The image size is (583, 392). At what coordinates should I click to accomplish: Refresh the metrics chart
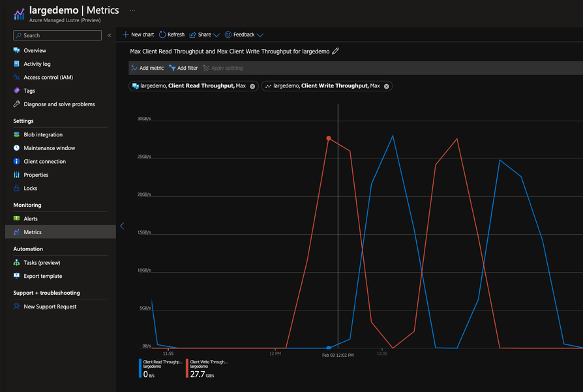[x=172, y=35]
